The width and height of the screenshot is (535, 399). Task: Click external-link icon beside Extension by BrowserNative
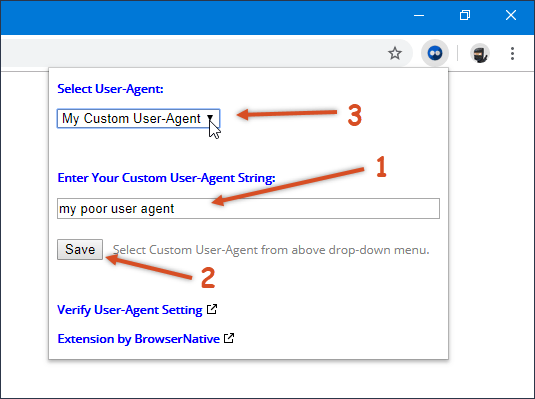229,338
